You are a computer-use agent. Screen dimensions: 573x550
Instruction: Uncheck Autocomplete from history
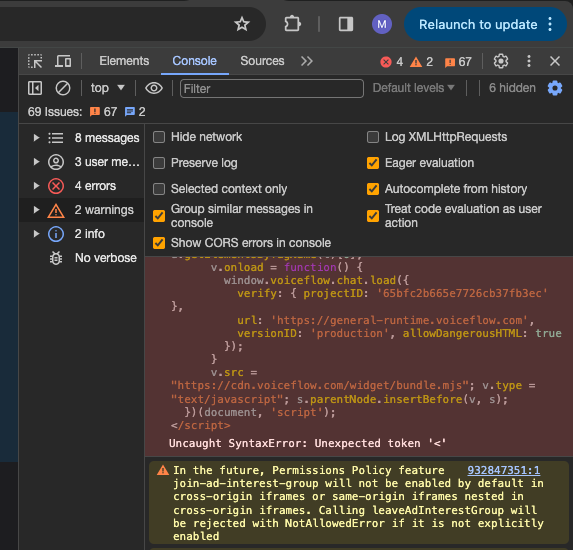[373, 189]
